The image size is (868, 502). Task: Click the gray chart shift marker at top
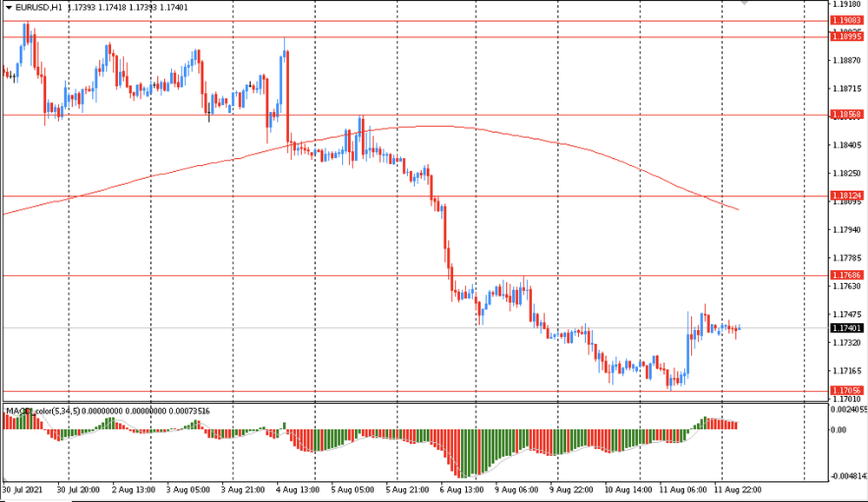point(746,3)
